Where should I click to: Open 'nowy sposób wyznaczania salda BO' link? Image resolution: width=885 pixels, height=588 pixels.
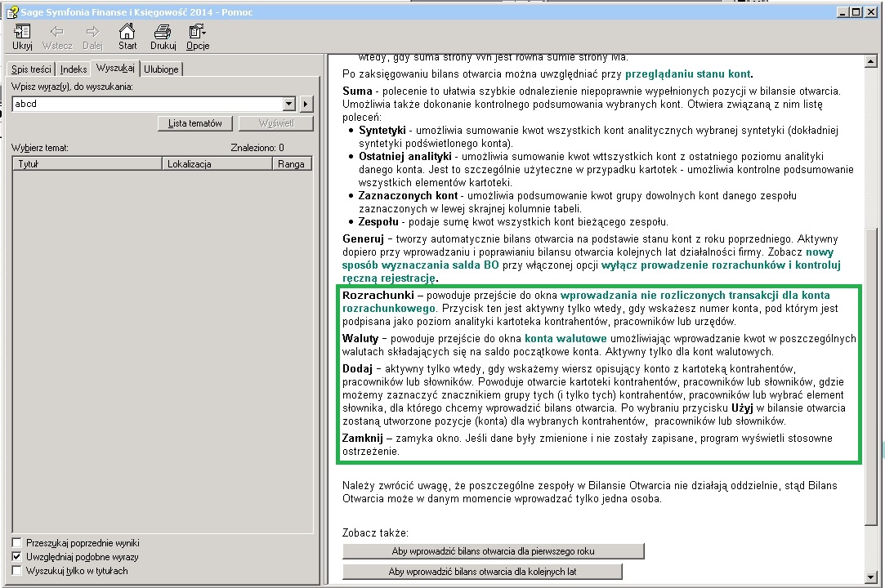tap(588, 258)
